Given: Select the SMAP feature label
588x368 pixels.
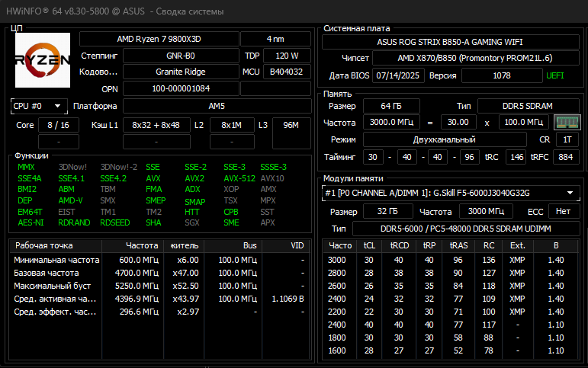Looking at the screenshot, I should tap(195, 202).
